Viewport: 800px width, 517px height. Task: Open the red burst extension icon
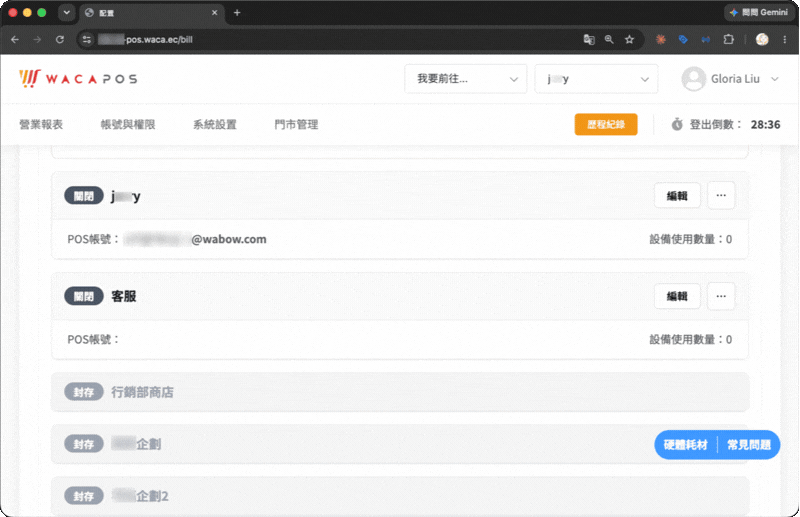tap(661, 39)
